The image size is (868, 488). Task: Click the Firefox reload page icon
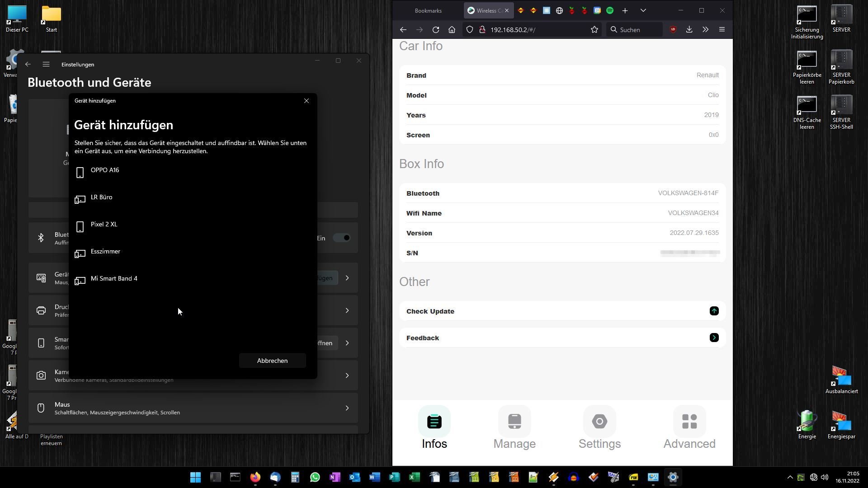435,30
